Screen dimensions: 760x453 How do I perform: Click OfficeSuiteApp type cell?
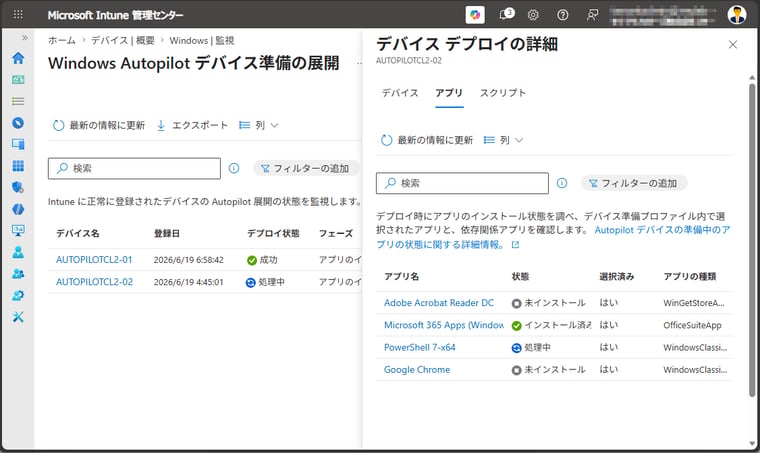(x=692, y=326)
